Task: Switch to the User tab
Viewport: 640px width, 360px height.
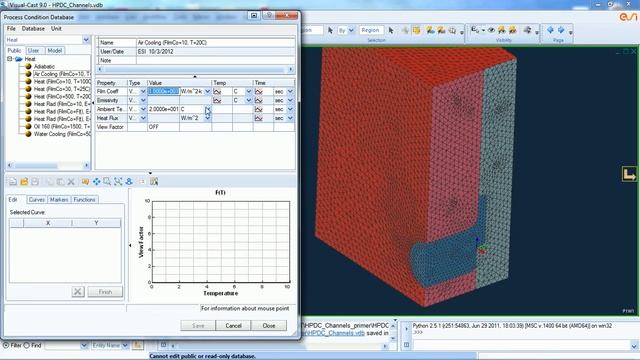Action: tap(33, 51)
